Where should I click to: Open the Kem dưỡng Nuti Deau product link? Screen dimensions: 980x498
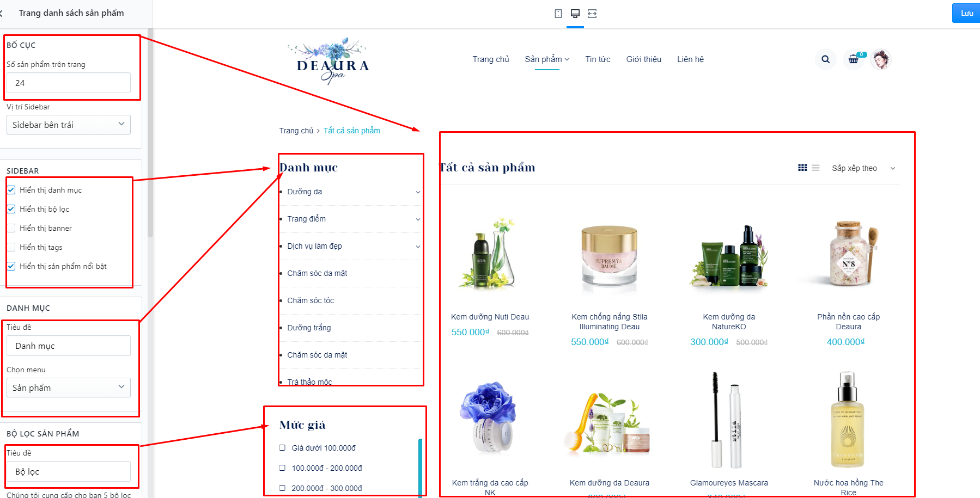coord(490,317)
